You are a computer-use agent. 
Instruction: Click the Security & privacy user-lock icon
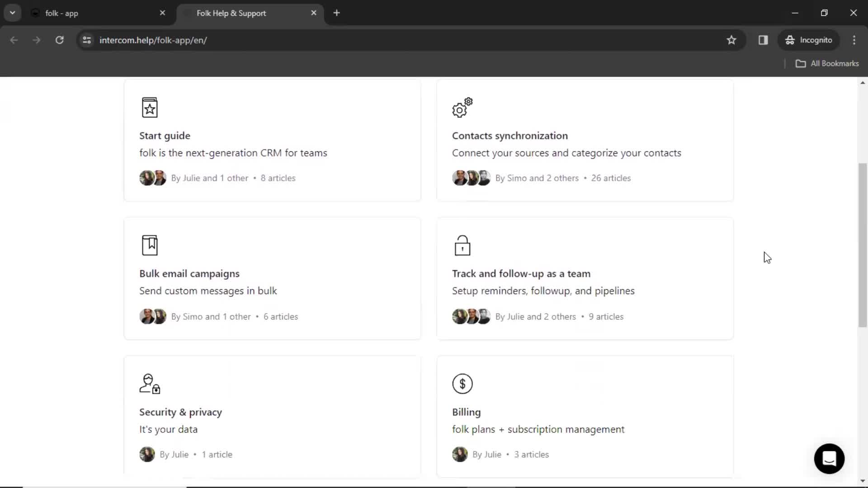click(x=150, y=384)
